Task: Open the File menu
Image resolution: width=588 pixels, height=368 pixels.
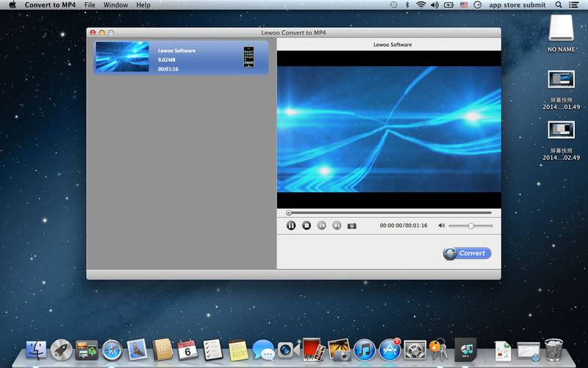Action: coord(90,5)
